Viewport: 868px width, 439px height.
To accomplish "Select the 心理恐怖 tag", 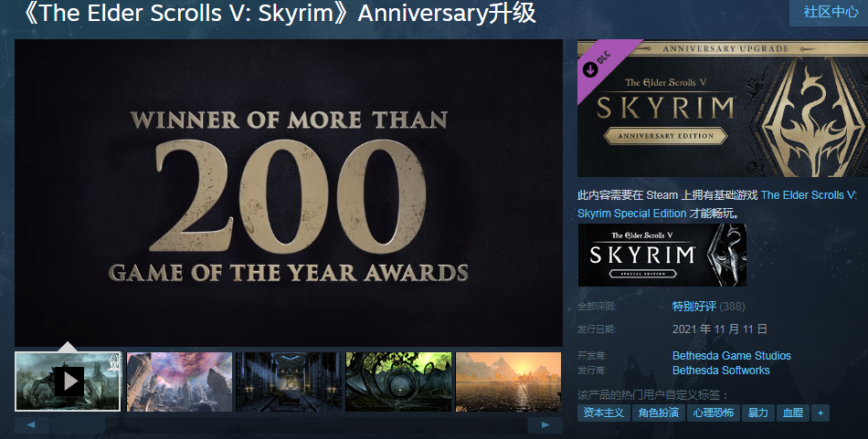I will click(713, 413).
